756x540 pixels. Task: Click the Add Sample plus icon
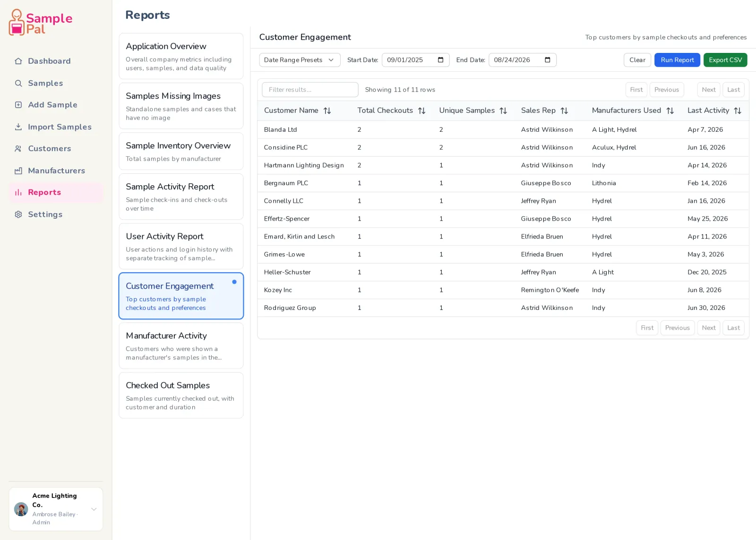coord(18,105)
